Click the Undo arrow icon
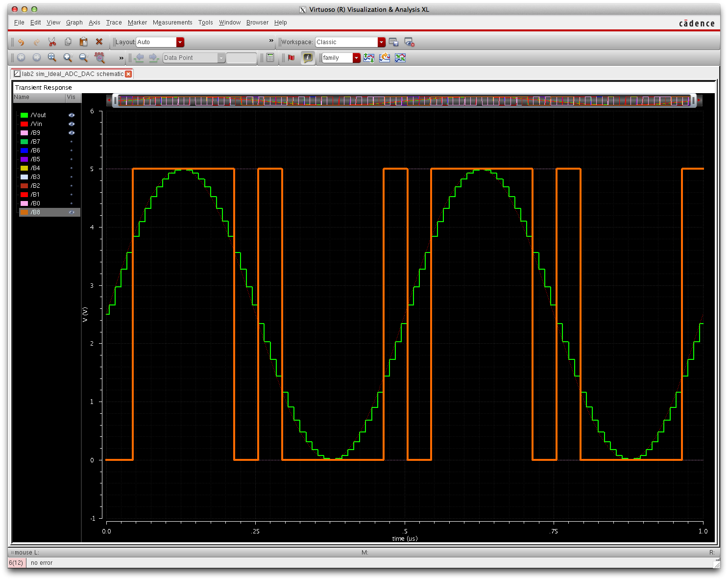 coord(21,42)
